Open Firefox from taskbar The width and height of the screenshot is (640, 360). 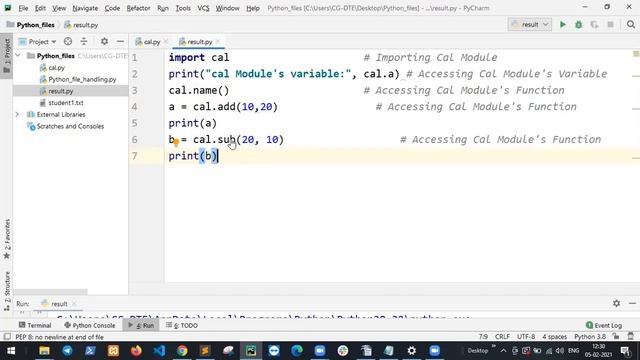point(136,350)
